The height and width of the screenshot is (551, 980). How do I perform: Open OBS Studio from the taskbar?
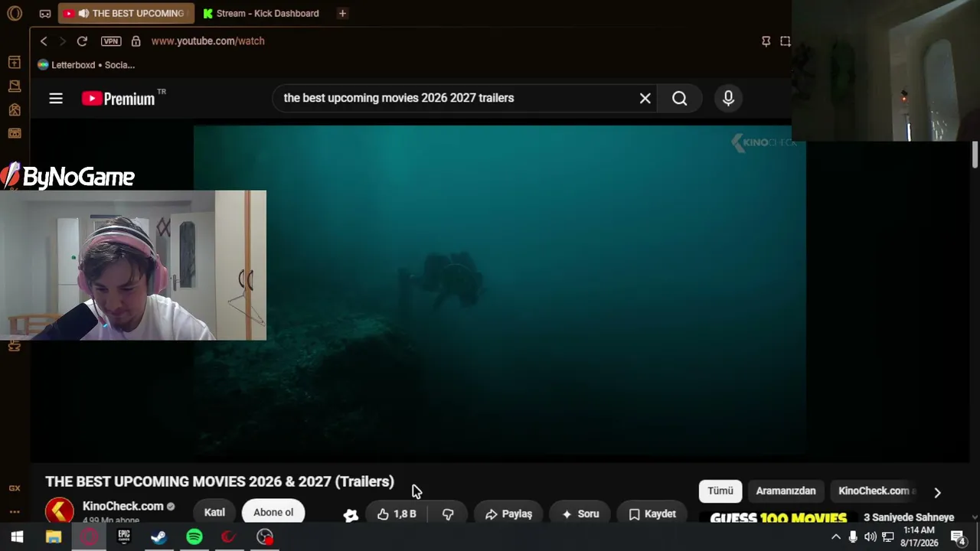[265, 537]
